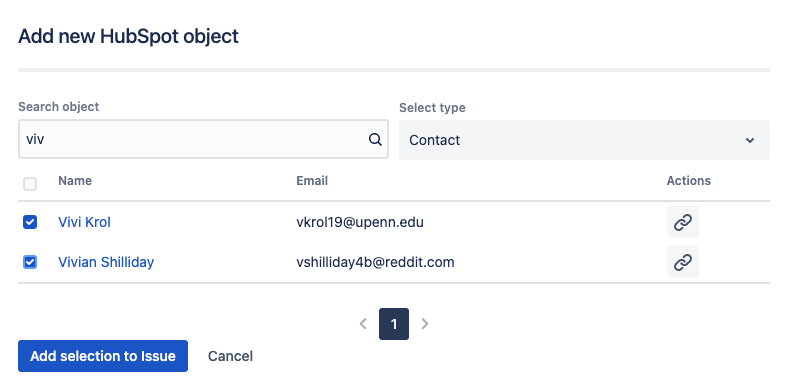Uncheck the Vivian Shilliday checkbox
789x388 pixels.
point(30,262)
